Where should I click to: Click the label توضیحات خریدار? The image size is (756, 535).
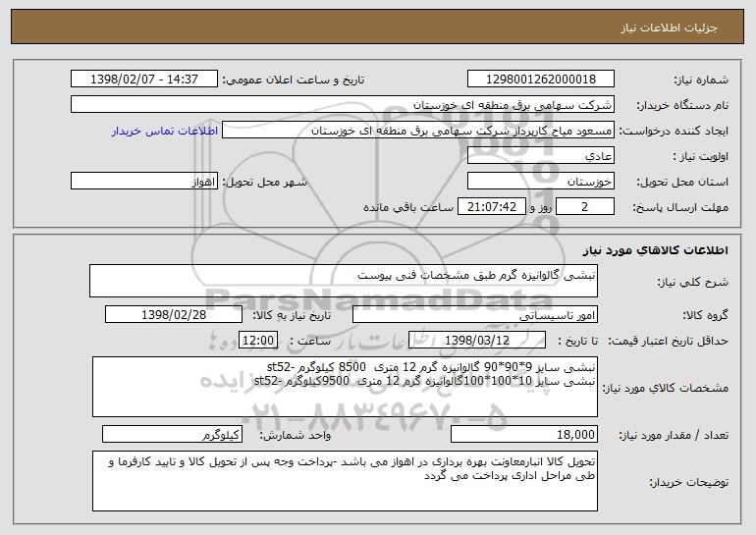click(x=688, y=482)
